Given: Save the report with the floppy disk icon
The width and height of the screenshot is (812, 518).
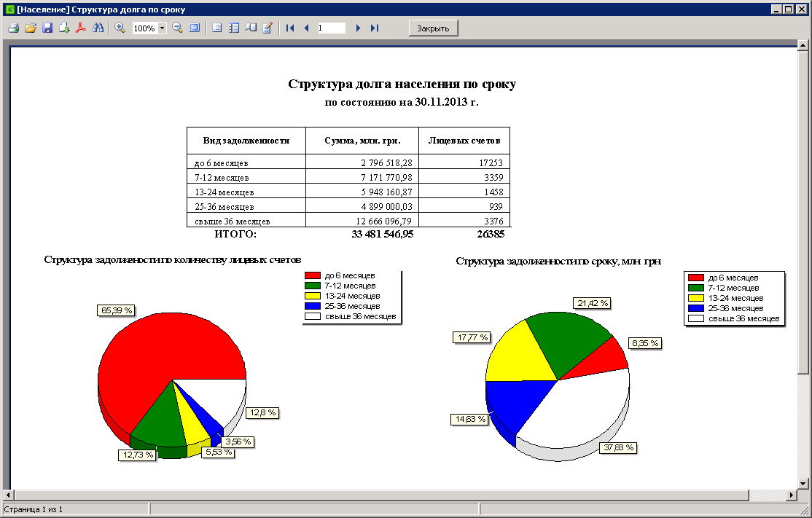Looking at the screenshot, I should (x=47, y=28).
